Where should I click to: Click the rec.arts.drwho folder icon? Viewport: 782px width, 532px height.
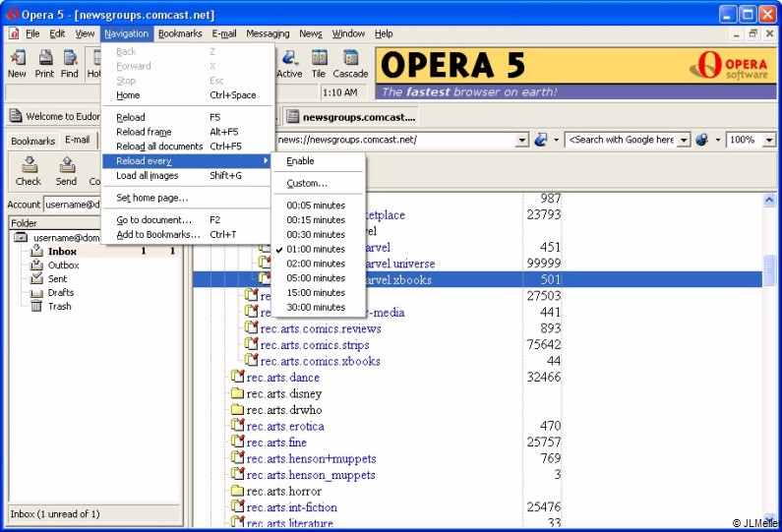[237, 409]
